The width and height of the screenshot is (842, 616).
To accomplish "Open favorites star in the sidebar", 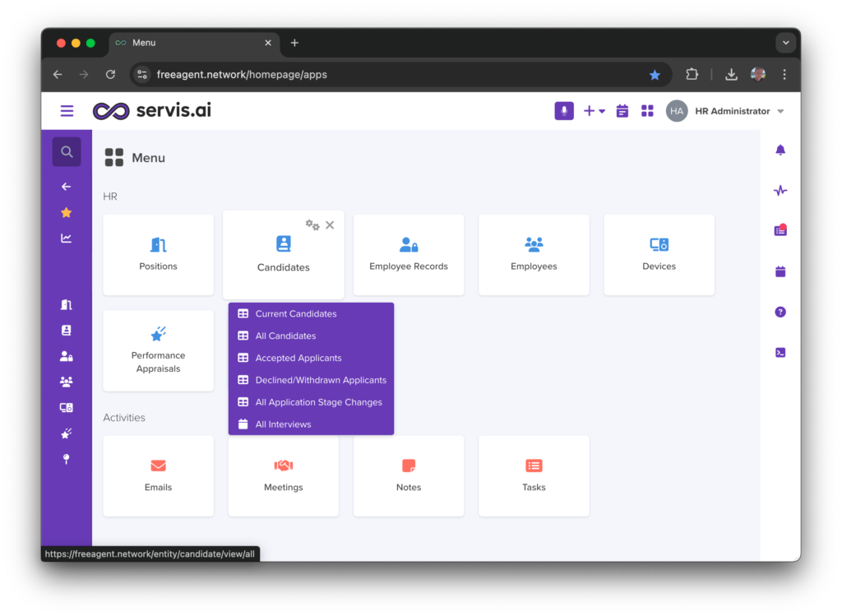I will [66, 213].
